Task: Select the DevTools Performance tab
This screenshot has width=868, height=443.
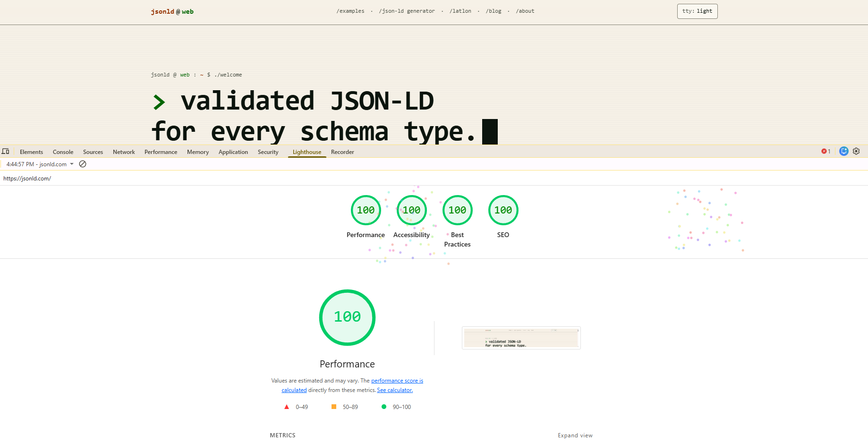Action: click(x=161, y=152)
